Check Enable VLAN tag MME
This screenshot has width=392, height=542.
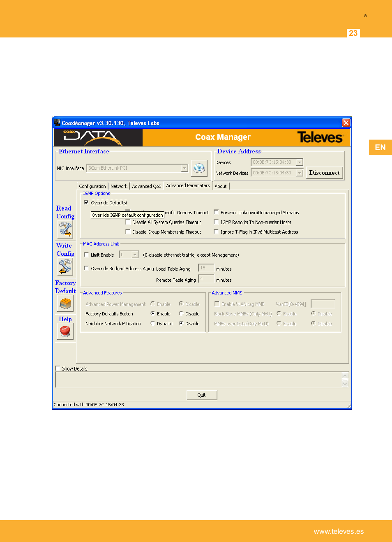click(x=217, y=304)
